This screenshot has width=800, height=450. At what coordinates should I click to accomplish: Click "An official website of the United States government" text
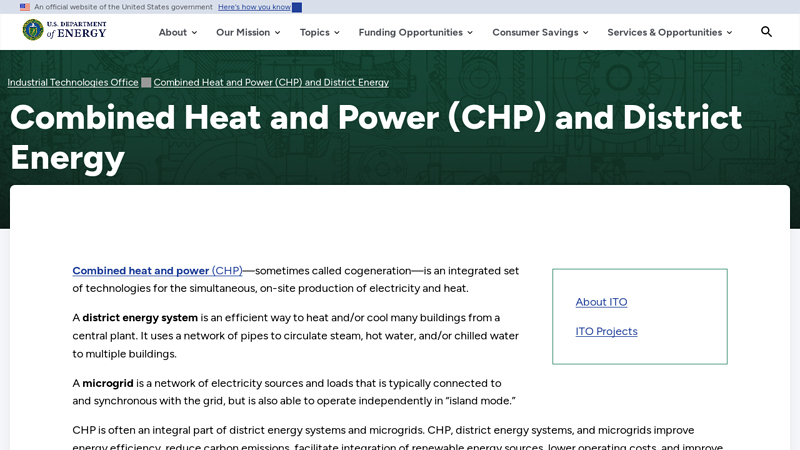tap(123, 7)
